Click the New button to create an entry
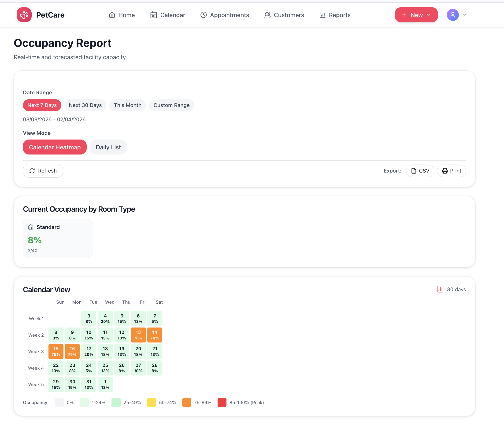The height and width of the screenshot is (427, 504). [416, 15]
